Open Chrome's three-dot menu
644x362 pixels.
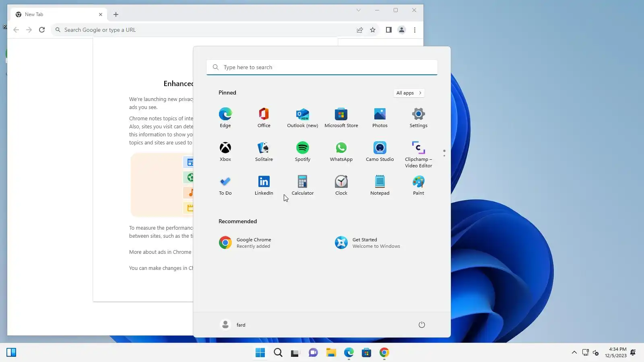[415, 30]
